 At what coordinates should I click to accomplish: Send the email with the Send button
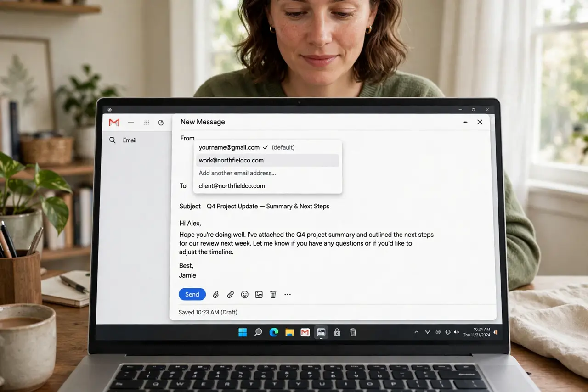click(192, 295)
